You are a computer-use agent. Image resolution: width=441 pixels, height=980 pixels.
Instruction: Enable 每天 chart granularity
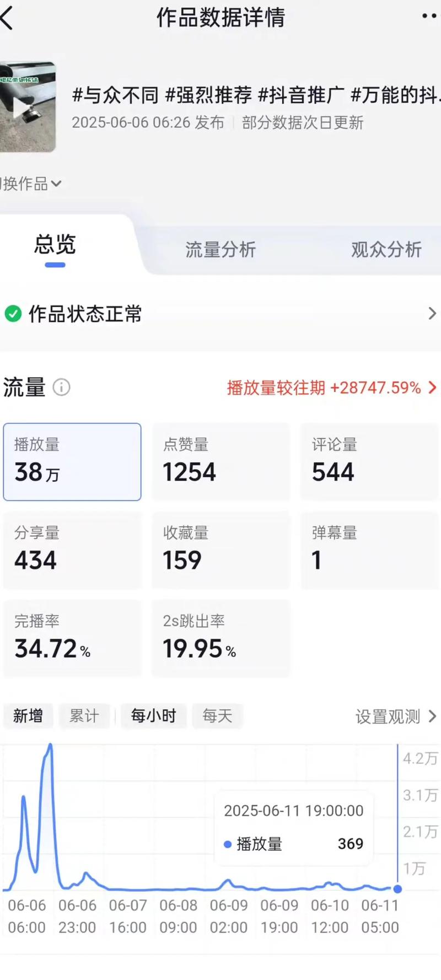tap(218, 716)
